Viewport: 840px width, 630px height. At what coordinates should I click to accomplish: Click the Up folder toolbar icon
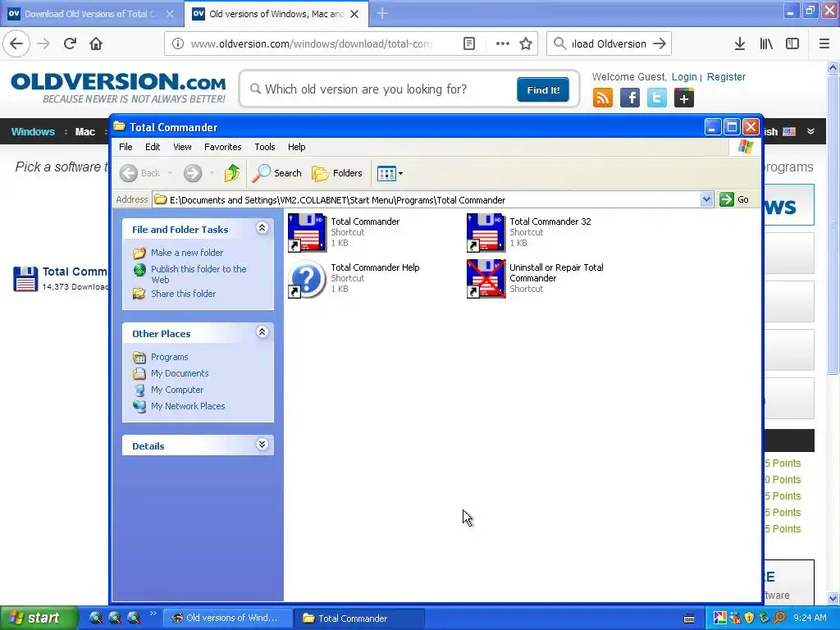click(232, 173)
